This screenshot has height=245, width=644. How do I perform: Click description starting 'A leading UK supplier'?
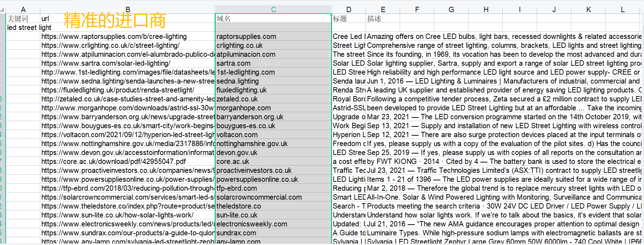pos(504,90)
